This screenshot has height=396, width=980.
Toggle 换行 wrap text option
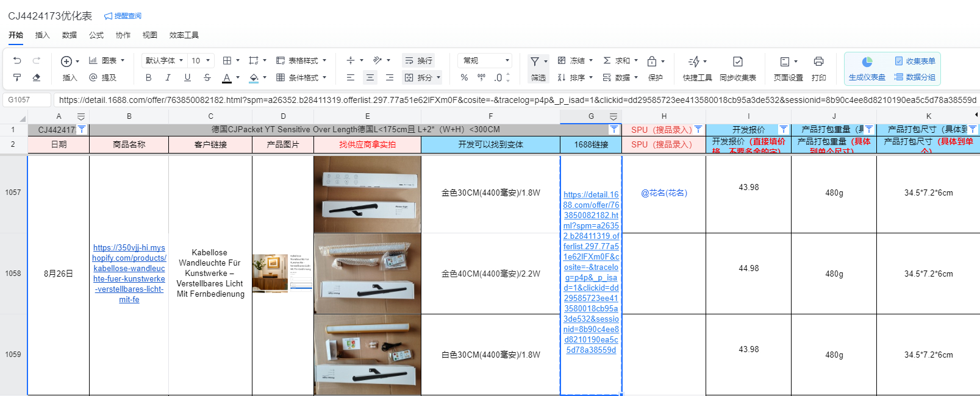click(x=418, y=60)
